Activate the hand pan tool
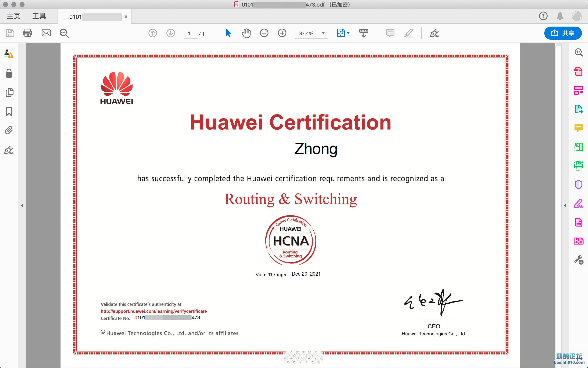 coord(246,33)
